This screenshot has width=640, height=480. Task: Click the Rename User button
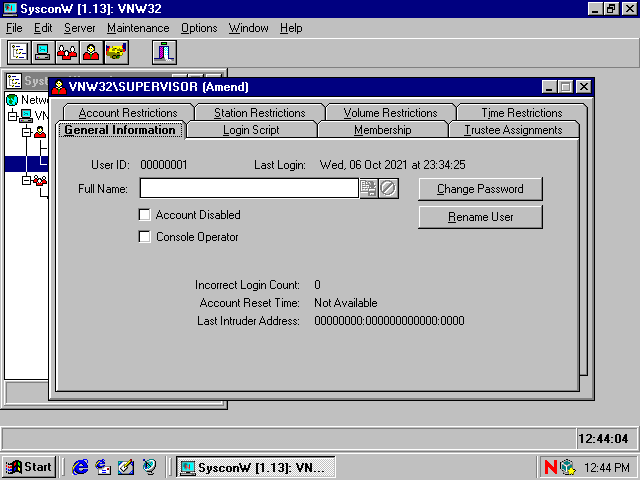point(480,217)
